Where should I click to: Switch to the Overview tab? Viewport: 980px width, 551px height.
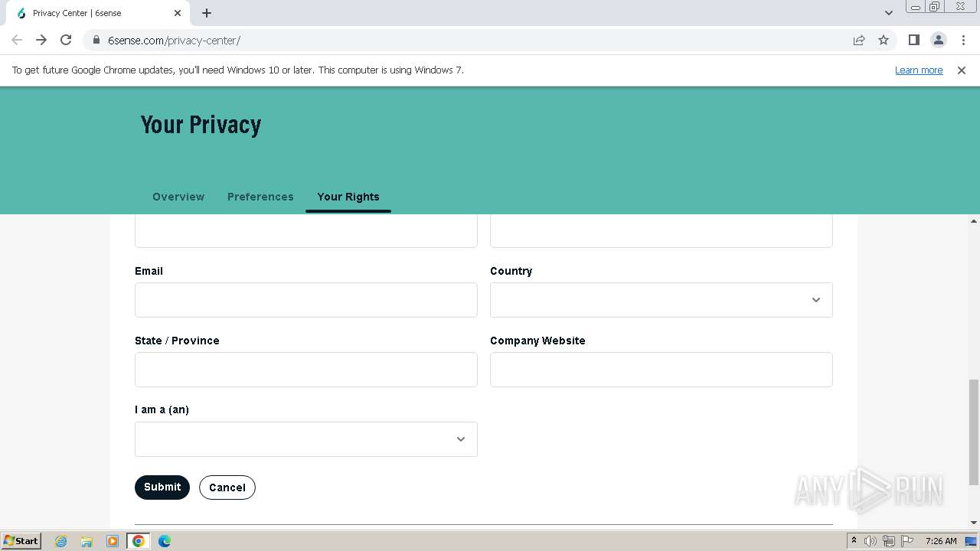pyautogui.click(x=178, y=197)
